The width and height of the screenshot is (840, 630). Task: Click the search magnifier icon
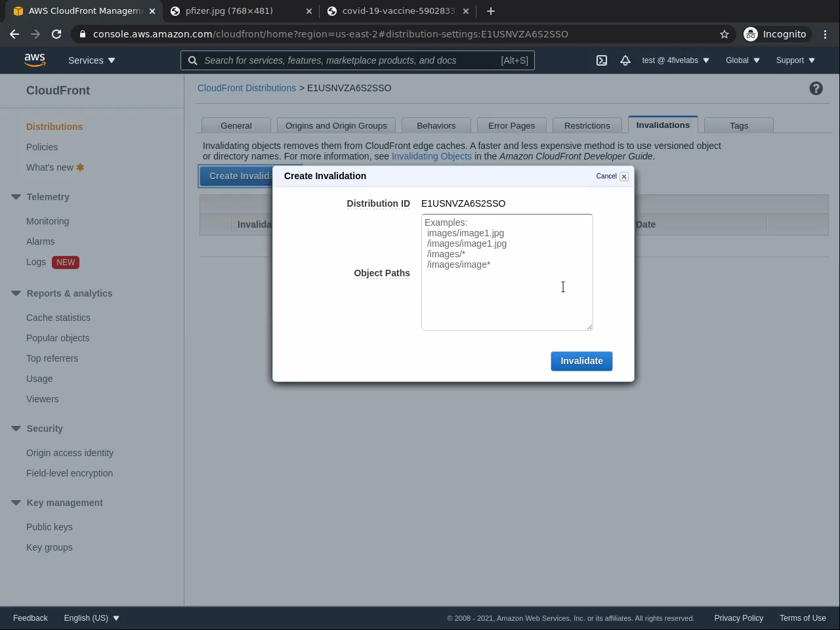[x=193, y=60]
